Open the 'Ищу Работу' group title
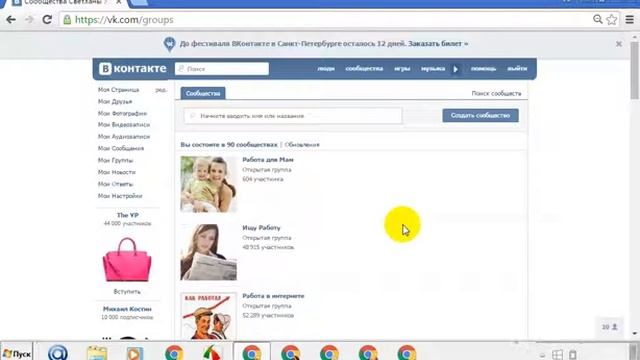Screen dimensions: 640x360 click(261, 228)
